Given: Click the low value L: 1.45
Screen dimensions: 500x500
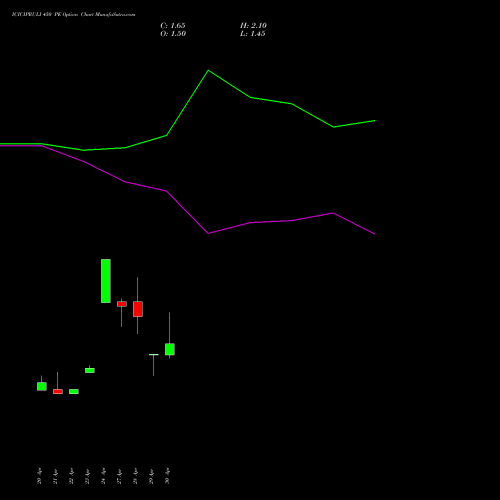Looking at the screenshot, I should coord(253,34).
